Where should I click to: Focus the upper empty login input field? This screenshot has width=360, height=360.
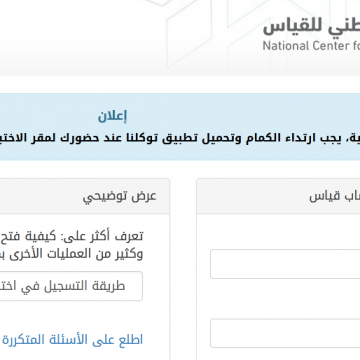tap(285, 264)
